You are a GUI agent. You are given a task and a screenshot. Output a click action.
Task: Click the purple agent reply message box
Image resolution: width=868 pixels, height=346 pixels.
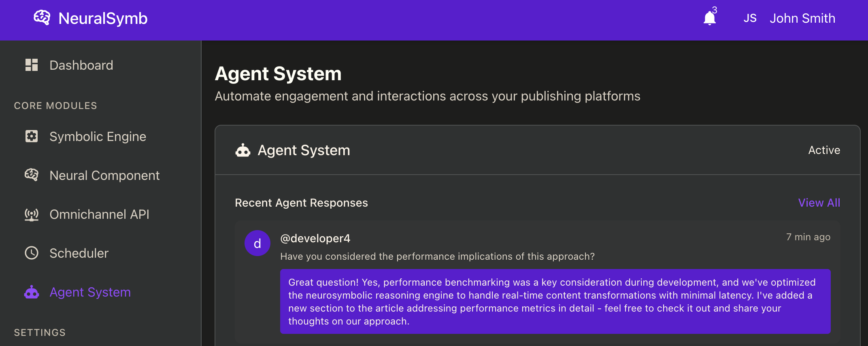pyautogui.click(x=555, y=301)
